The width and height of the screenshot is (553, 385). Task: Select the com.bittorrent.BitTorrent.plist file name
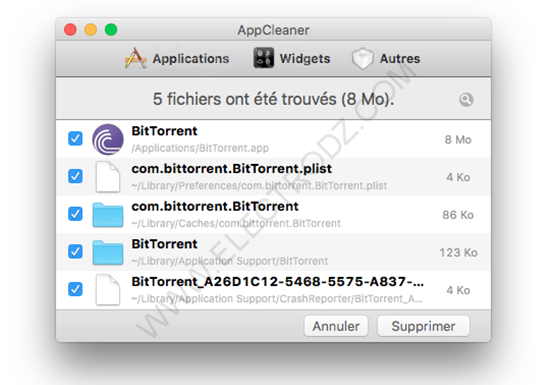point(231,169)
